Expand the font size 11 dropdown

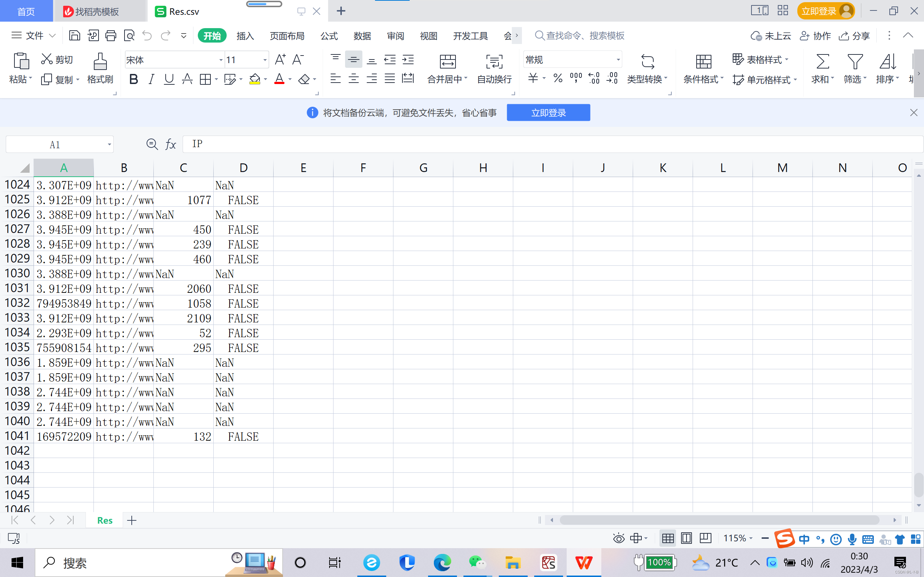click(x=265, y=60)
